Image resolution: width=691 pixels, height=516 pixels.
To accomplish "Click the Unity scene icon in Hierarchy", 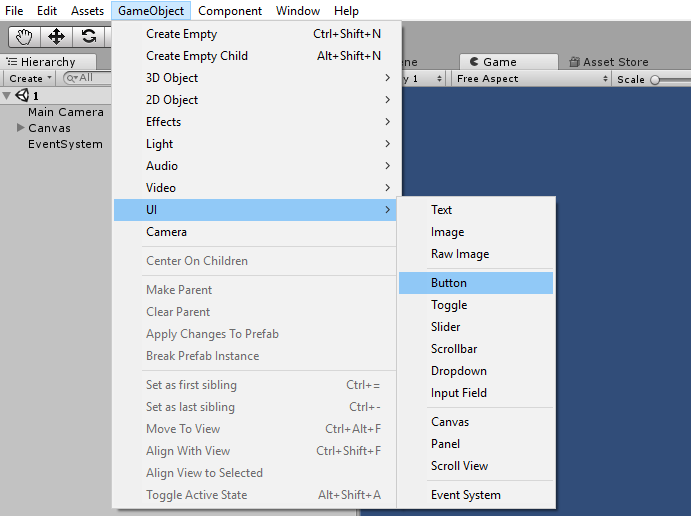I will (x=22, y=96).
